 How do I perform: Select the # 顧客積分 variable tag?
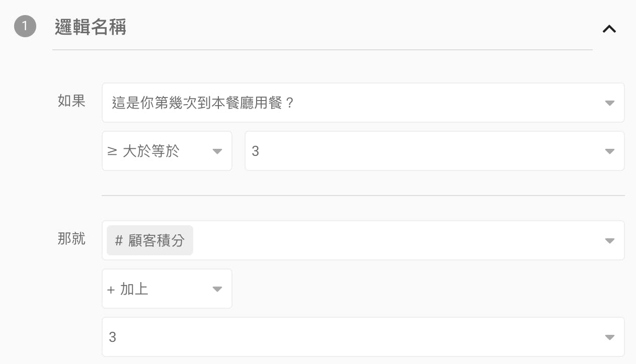pos(150,240)
